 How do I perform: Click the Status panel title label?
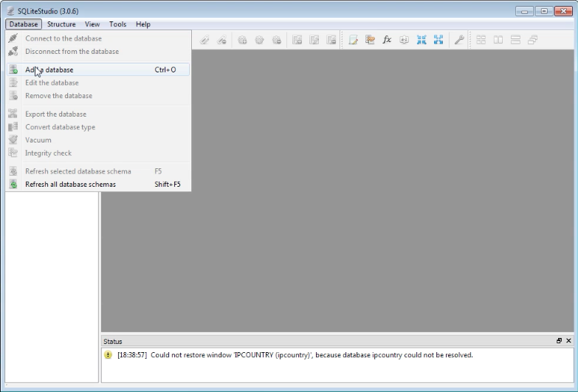(113, 342)
